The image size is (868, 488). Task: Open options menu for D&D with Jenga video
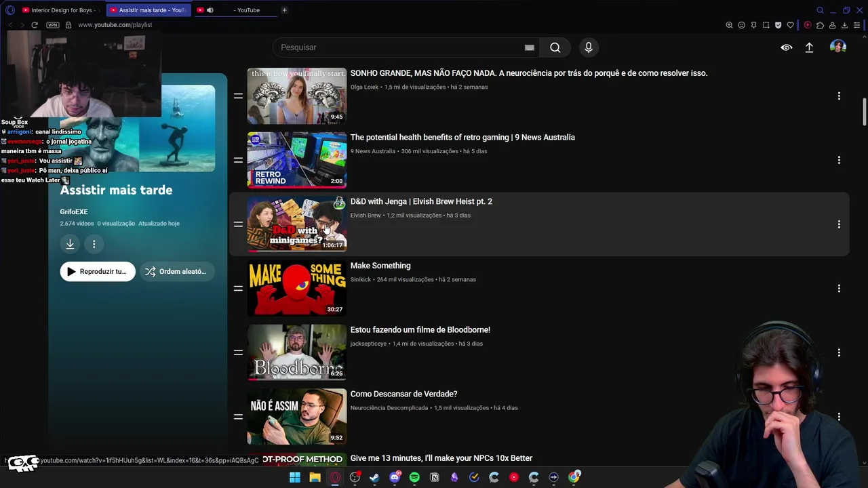point(839,224)
